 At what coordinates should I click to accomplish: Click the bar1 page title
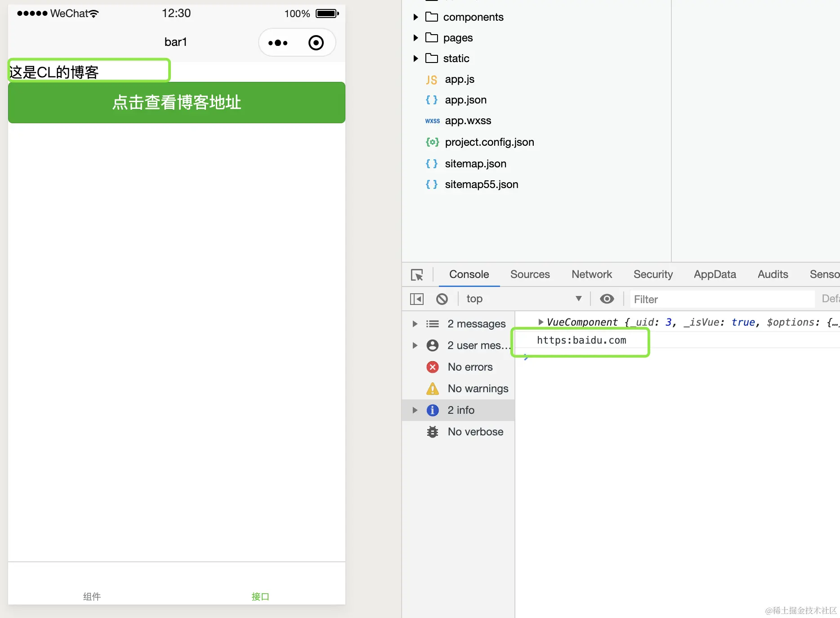(176, 42)
